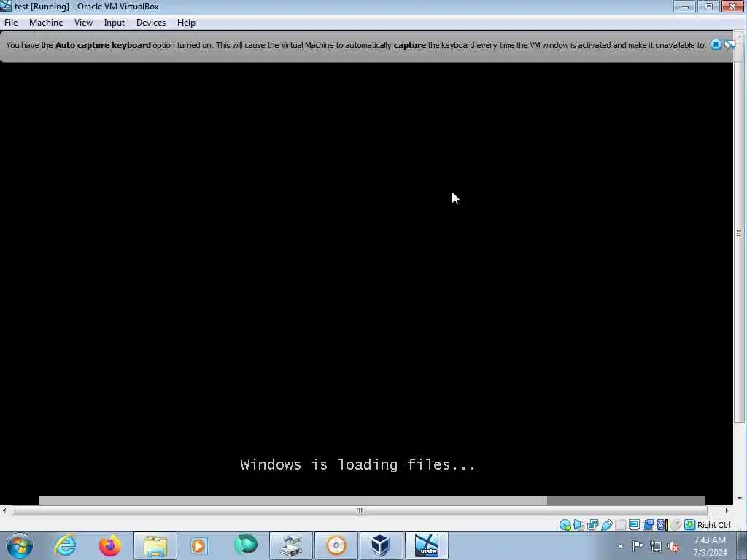Click the horizontal scrollbar left arrow
747x560 pixels.
click(x=4, y=510)
